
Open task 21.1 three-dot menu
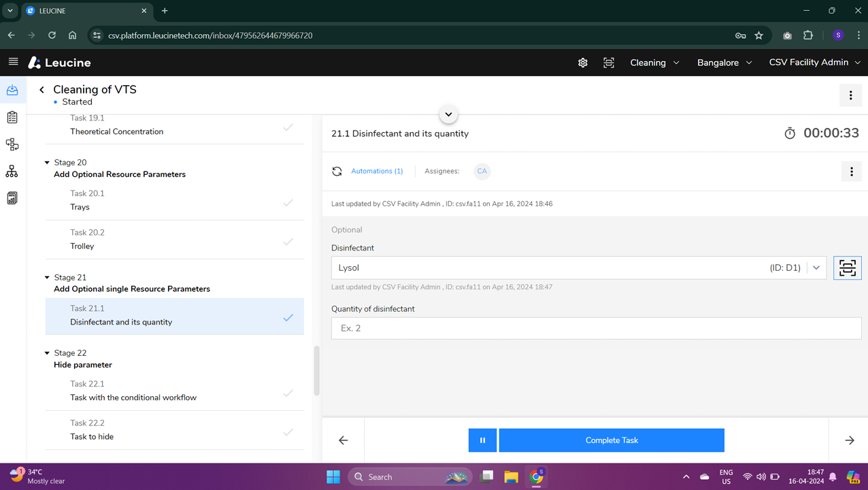pos(851,171)
